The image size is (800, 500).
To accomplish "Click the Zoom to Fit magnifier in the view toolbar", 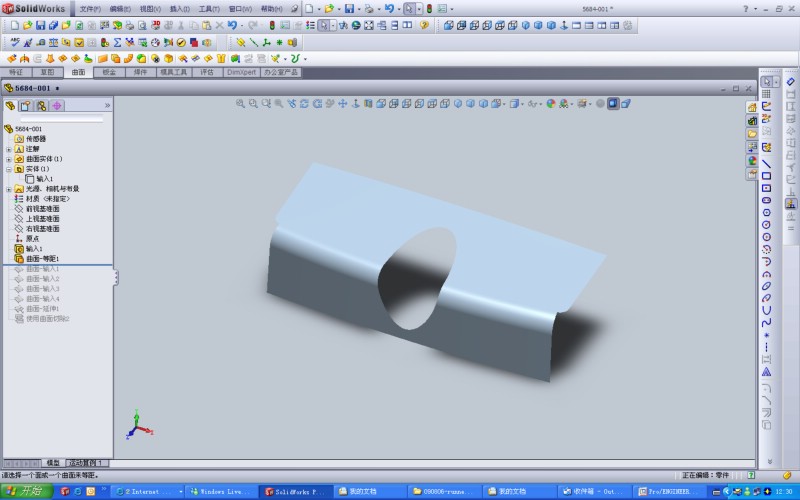I will pos(240,104).
